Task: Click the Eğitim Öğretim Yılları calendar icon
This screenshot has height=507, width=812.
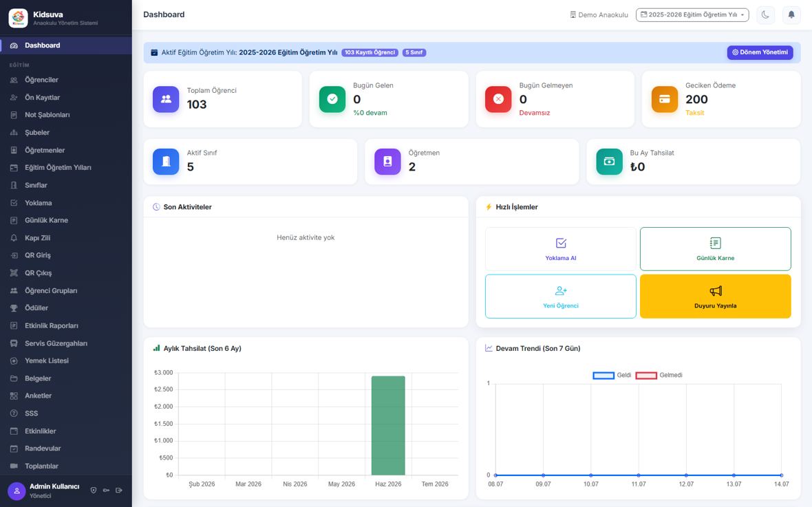Action: coord(14,168)
